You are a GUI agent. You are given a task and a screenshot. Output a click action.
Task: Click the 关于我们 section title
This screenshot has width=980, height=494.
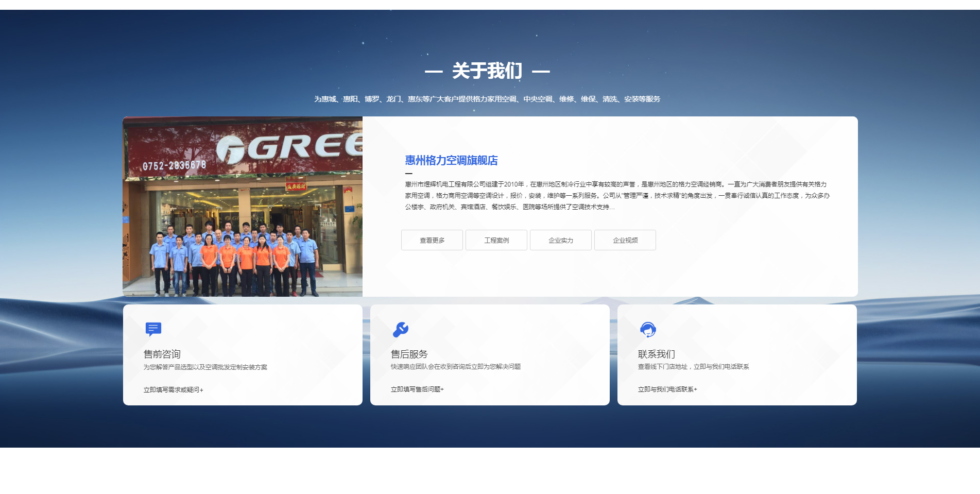(487, 71)
